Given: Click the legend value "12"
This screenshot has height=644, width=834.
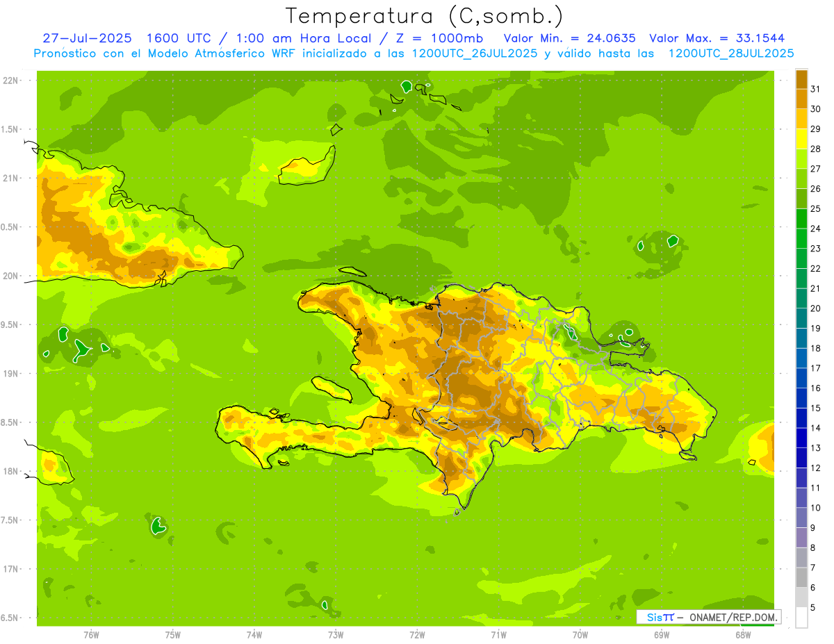Looking at the screenshot, I should click(815, 468).
